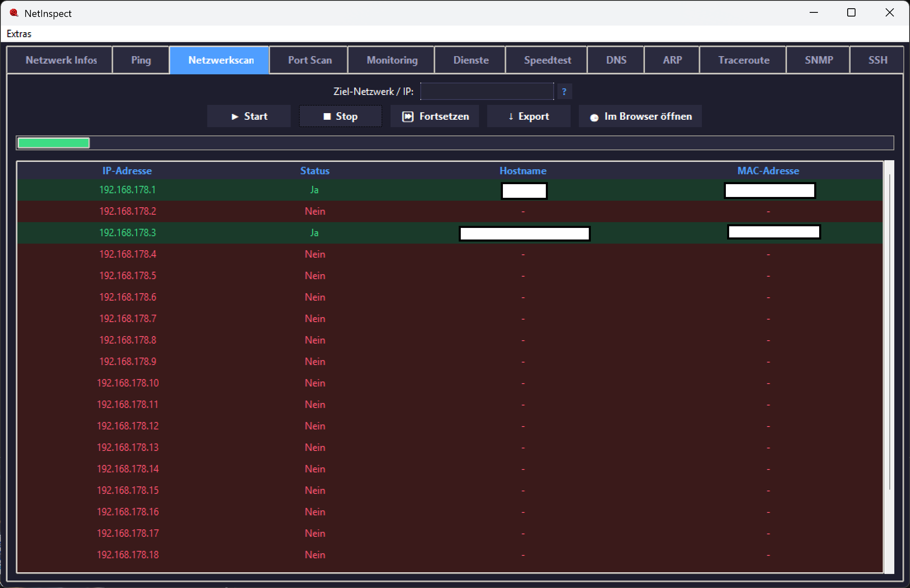Start the network scan
Viewport: 910px width, 588px height.
tap(249, 116)
